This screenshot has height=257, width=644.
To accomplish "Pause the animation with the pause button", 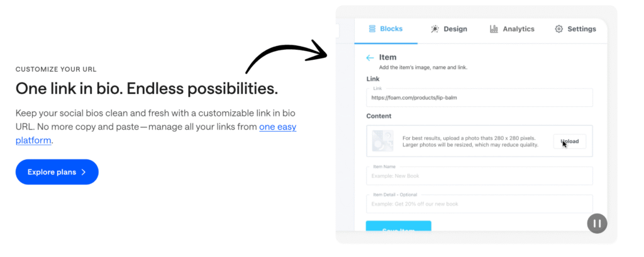I will click(597, 223).
